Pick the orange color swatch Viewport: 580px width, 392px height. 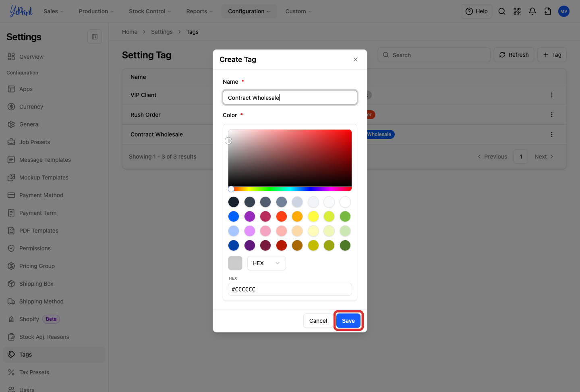point(297,217)
